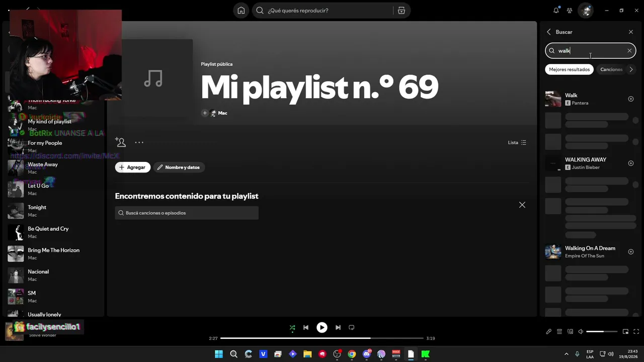The height and width of the screenshot is (362, 644).
Task: Open the Pantera artist link
Action: (x=580, y=103)
